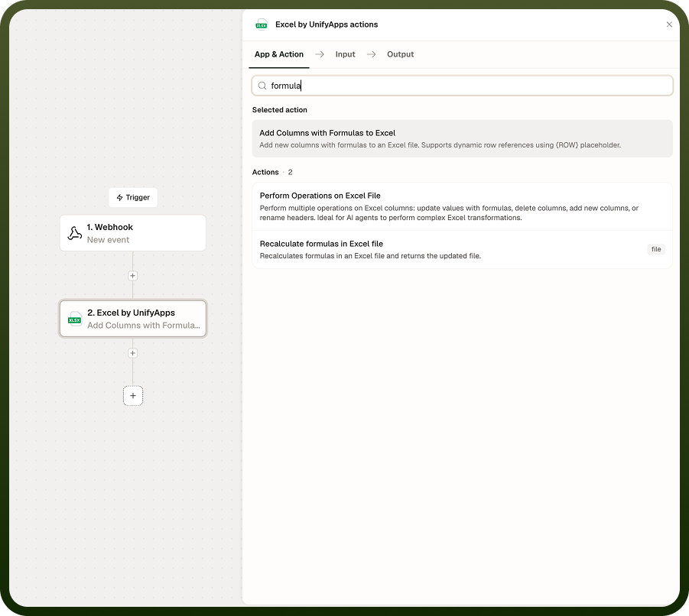
Task: Choose Recalculate formulas in Excel file action
Action: 462,249
